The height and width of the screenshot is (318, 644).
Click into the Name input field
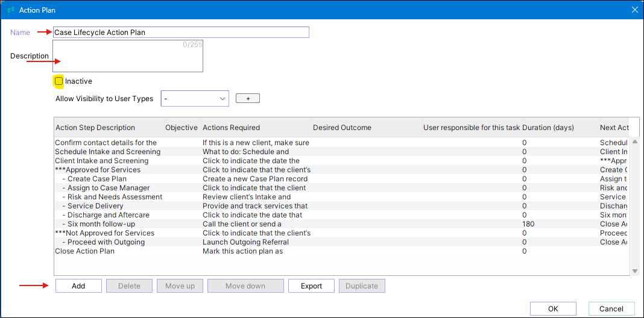(x=181, y=33)
